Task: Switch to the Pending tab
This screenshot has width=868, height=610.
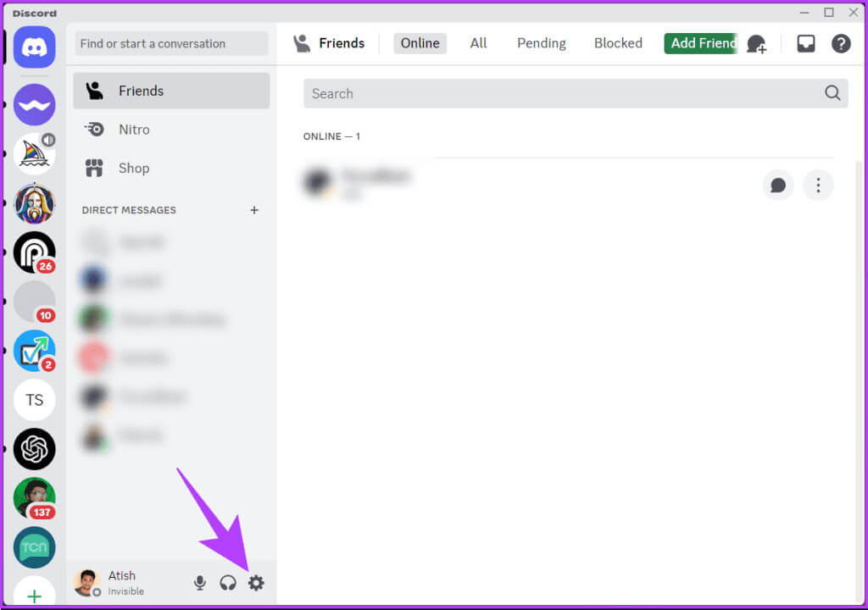Action: point(542,43)
